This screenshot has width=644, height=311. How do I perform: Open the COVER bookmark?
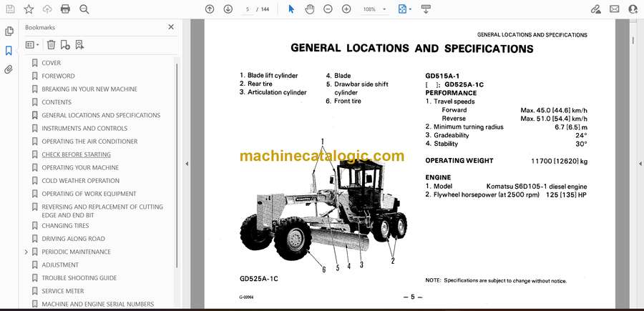click(51, 63)
